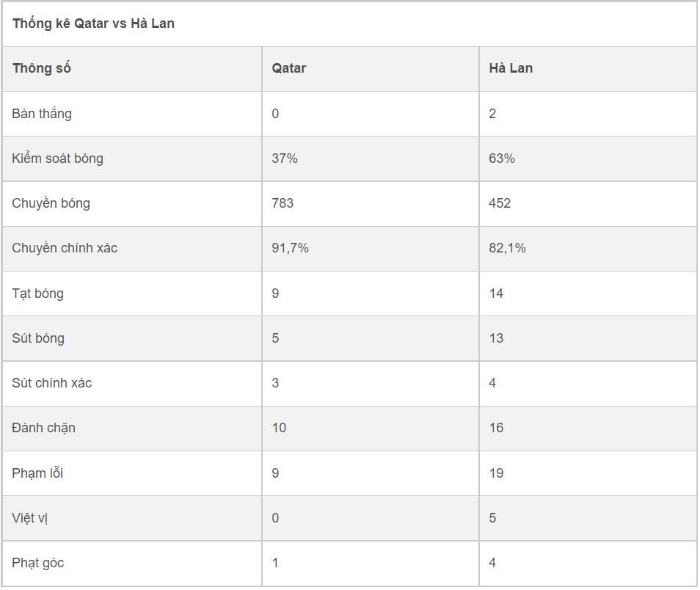Click the "Đánh chặn" row label
The image size is (700, 590).
[x=43, y=428]
